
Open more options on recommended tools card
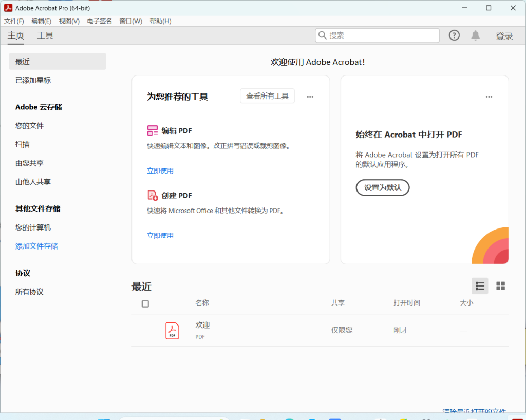[310, 96]
